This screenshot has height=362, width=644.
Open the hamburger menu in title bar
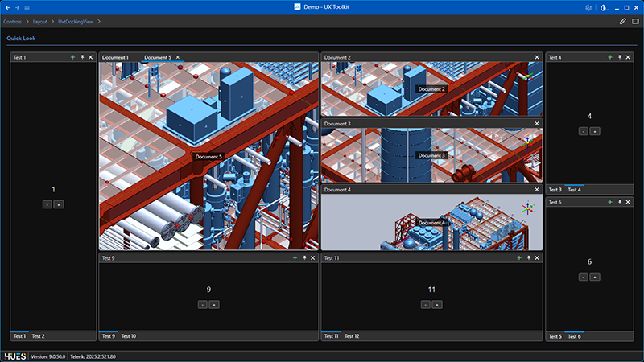coord(27,7)
